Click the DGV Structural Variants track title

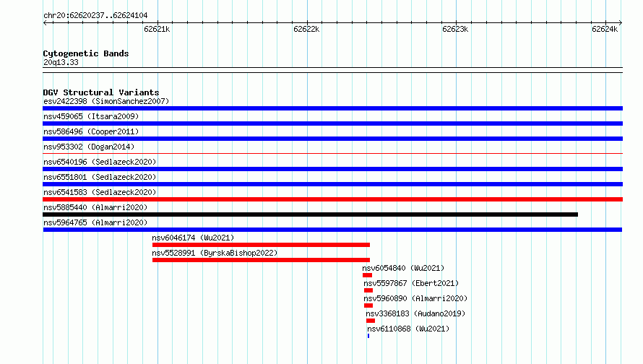click(x=101, y=92)
